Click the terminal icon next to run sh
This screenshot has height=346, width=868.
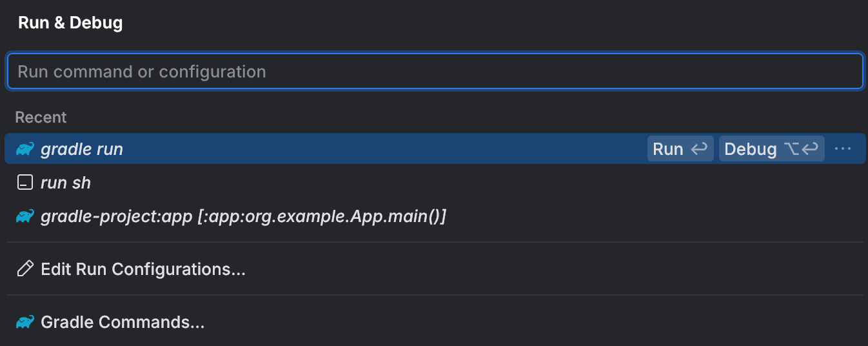(x=25, y=183)
